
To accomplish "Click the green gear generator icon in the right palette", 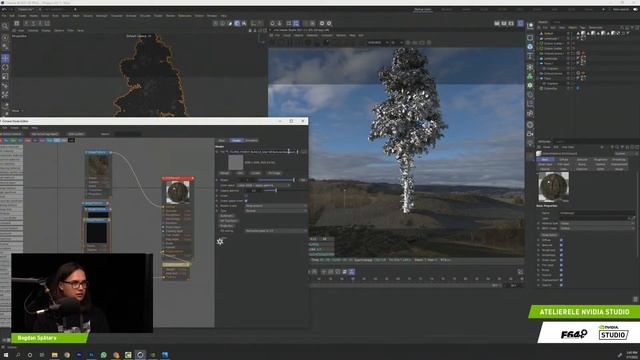I will tap(530, 85).
